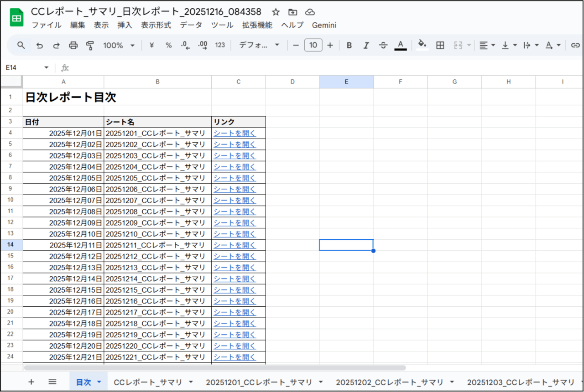Toggle strikethrough formatting

coord(383,45)
